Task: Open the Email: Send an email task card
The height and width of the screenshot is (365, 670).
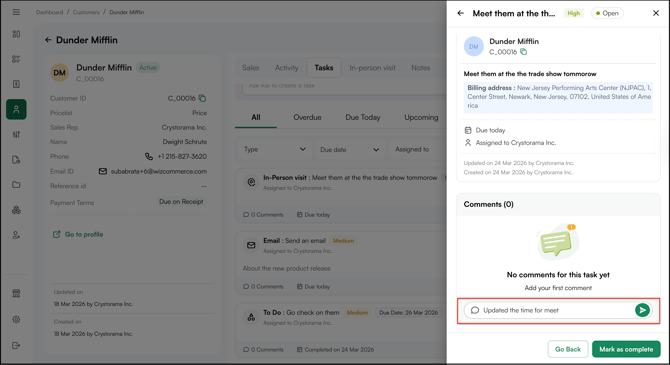Action: (341, 263)
